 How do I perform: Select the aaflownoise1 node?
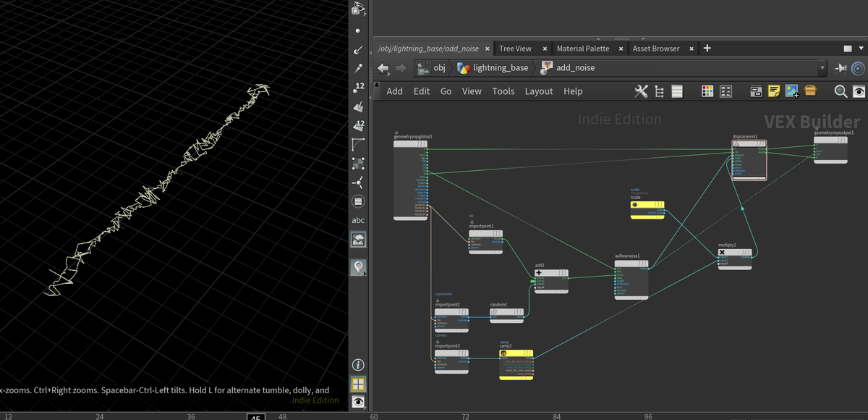pyautogui.click(x=631, y=279)
